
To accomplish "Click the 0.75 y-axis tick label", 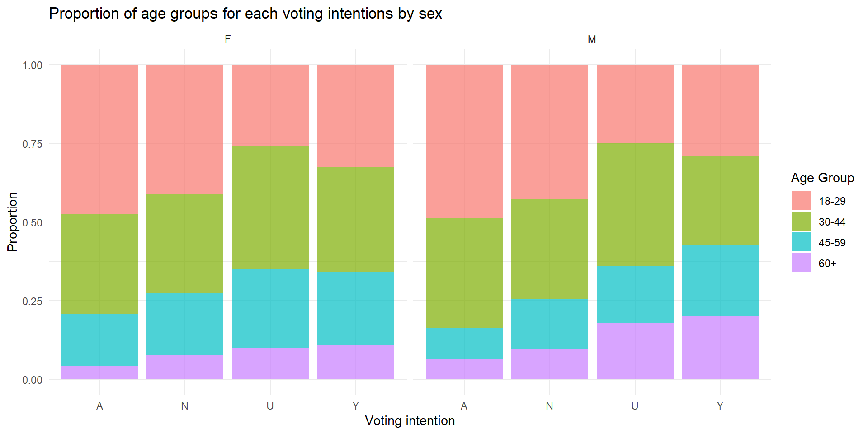I will (x=32, y=144).
